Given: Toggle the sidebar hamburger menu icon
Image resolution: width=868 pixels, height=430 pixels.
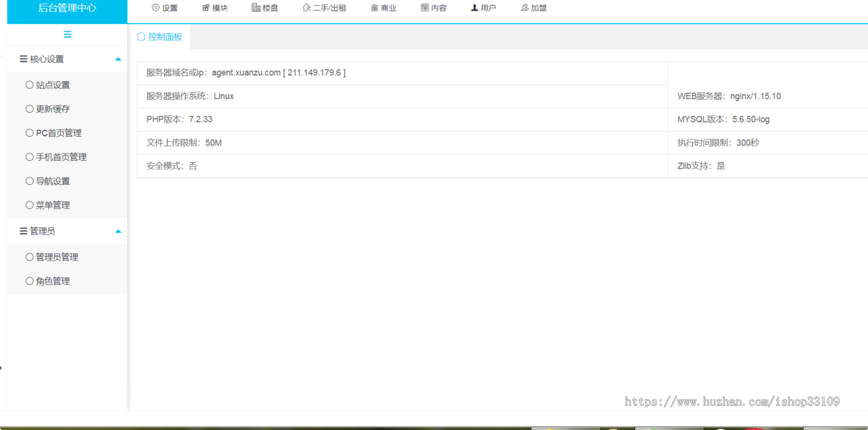Looking at the screenshot, I should [67, 34].
